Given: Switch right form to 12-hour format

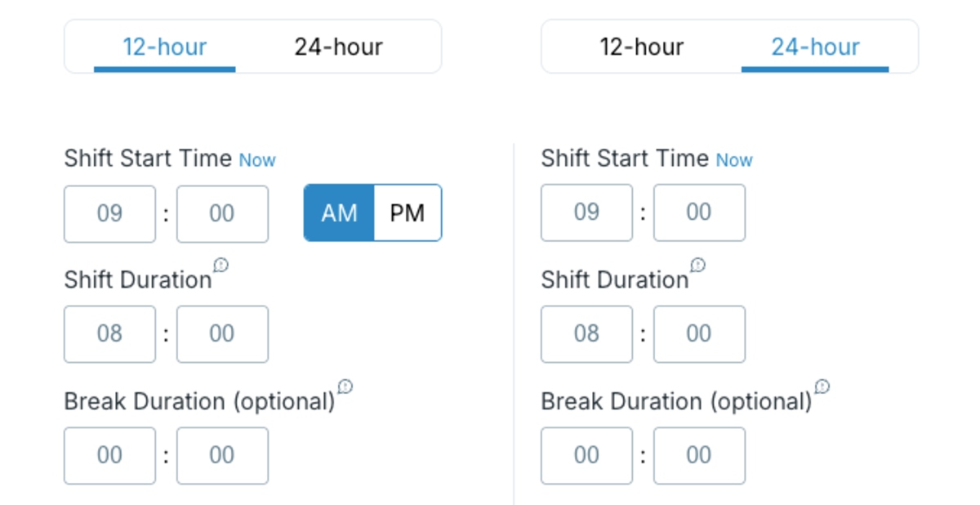Looking at the screenshot, I should (x=642, y=47).
